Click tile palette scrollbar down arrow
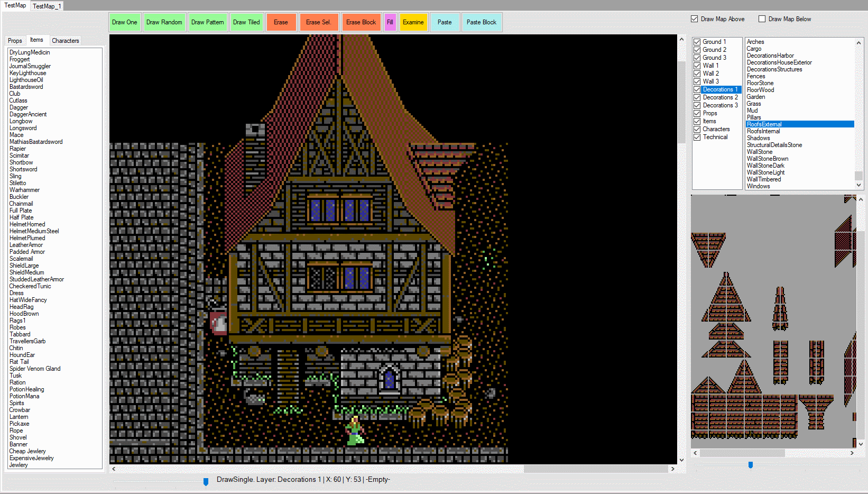This screenshot has height=494, width=868. pyautogui.click(x=861, y=444)
